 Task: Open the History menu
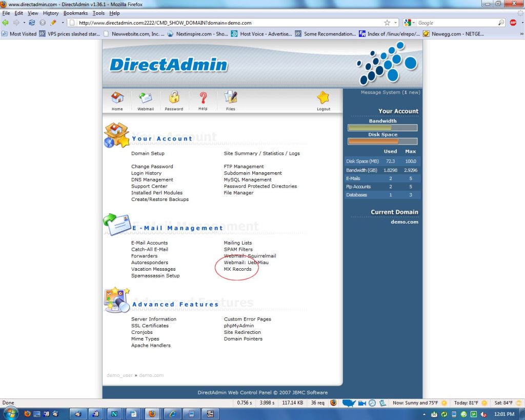point(51,13)
